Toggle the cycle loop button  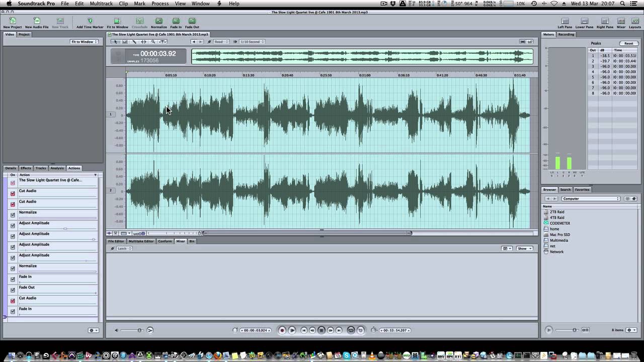pos(351,330)
